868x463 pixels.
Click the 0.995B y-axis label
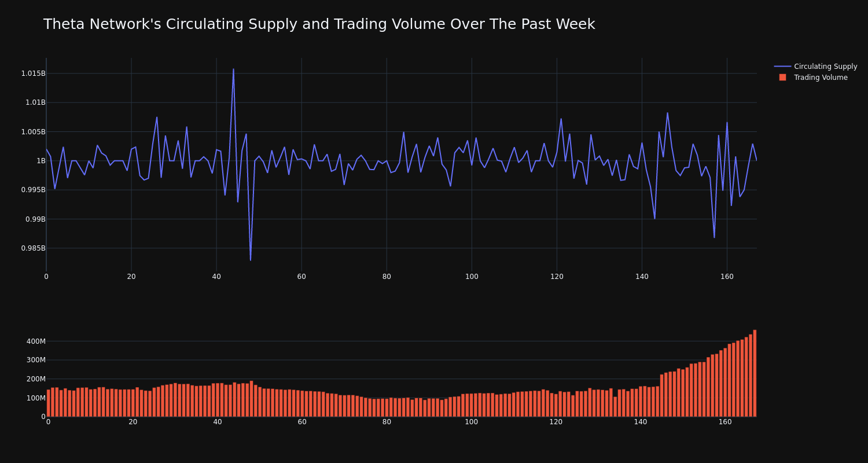coord(33,190)
